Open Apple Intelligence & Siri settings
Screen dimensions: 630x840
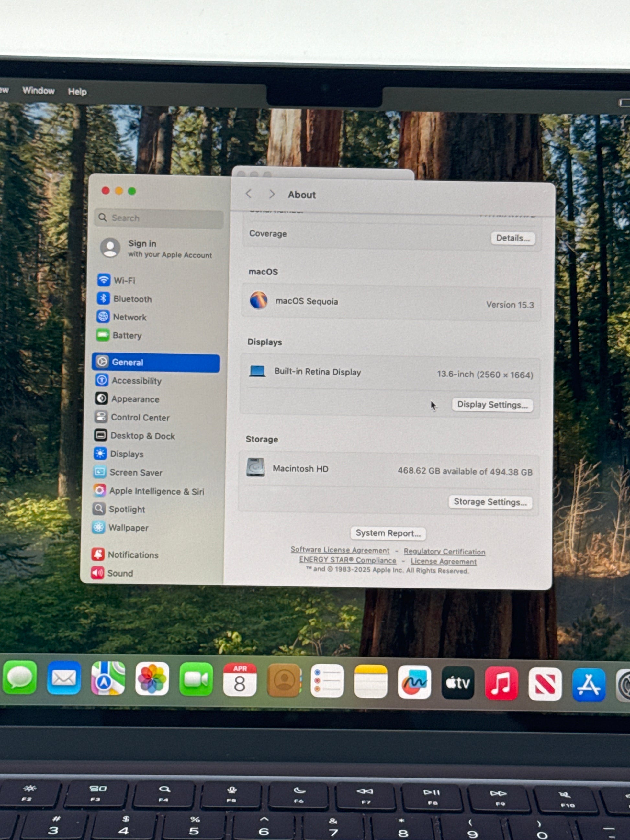click(x=156, y=491)
